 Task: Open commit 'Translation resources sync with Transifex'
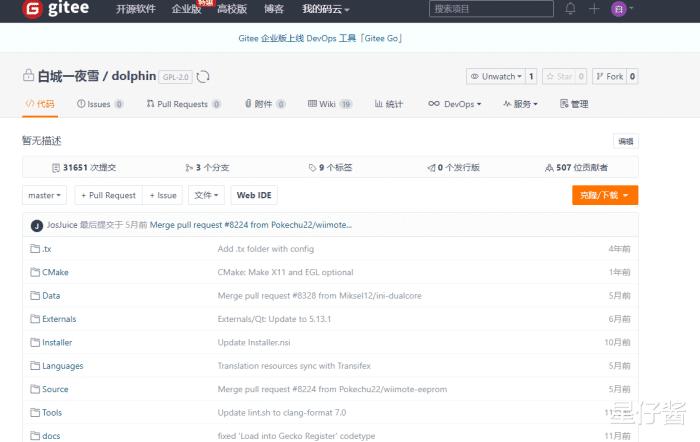(294, 366)
